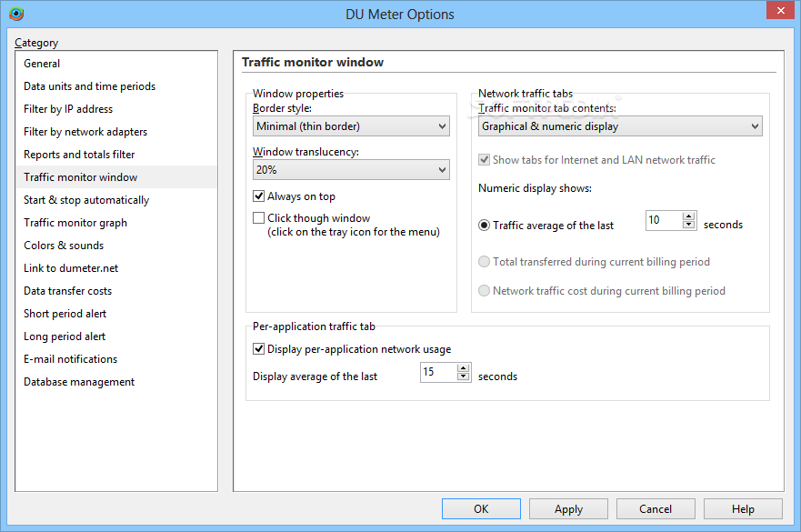Click the Apply button
The width and height of the screenshot is (801, 532).
point(568,509)
